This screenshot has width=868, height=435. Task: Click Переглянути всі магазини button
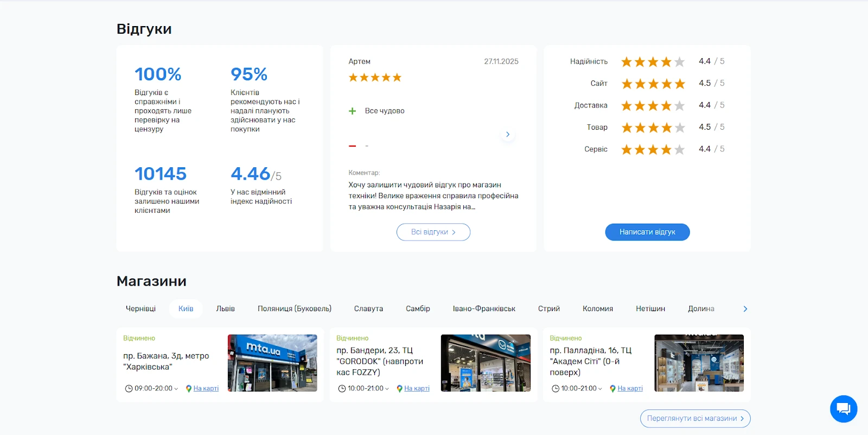pyautogui.click(x=695, y=418)
